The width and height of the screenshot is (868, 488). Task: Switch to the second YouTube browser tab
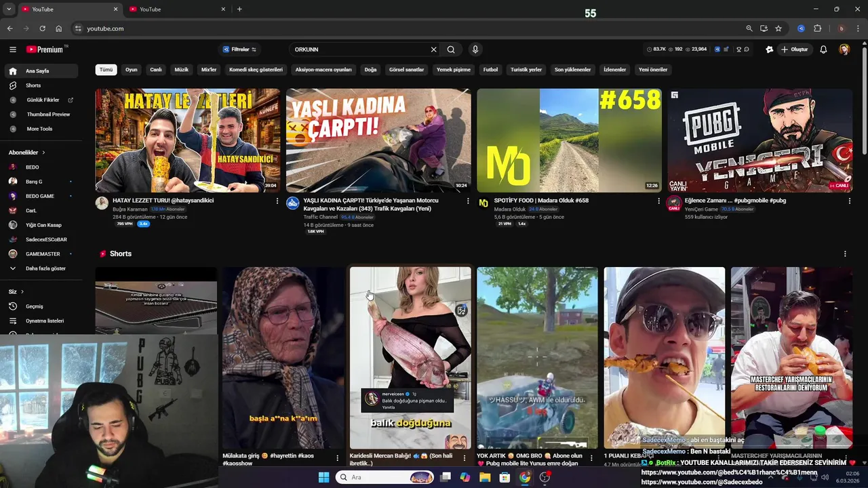click(177, 9)
